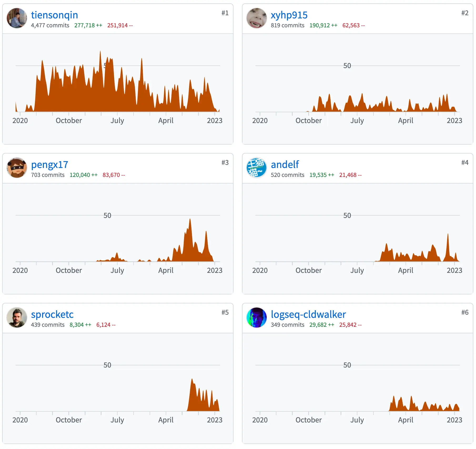476x449 pixels.
Task: Click logseq-cldwalker's avatar
Action: click(256, 318)
